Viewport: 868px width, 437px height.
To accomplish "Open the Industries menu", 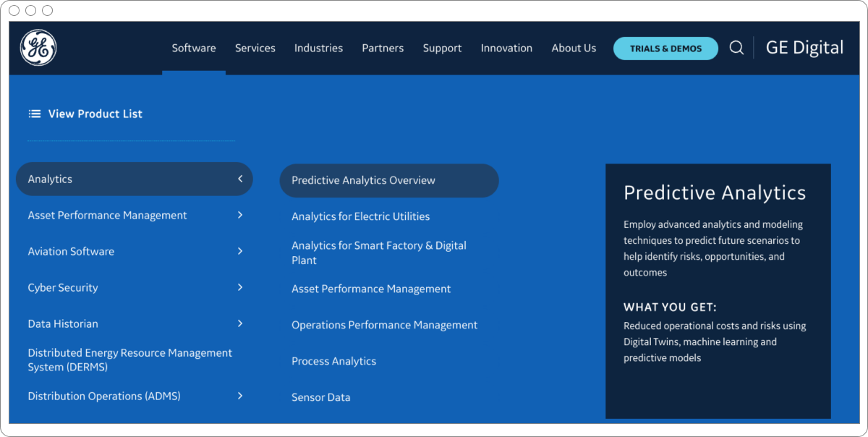I will 318,48.
